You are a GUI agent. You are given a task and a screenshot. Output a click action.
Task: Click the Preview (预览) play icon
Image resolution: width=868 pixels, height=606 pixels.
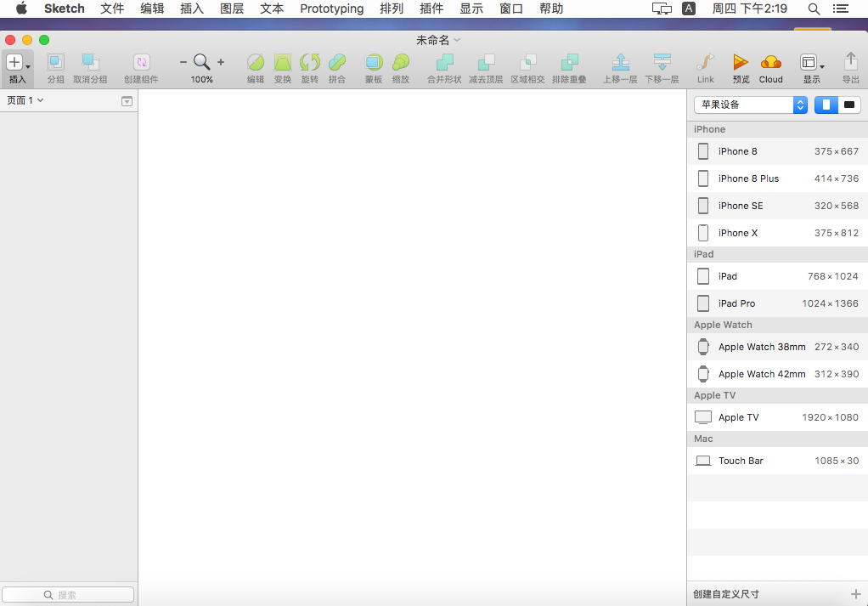(741, 62)
